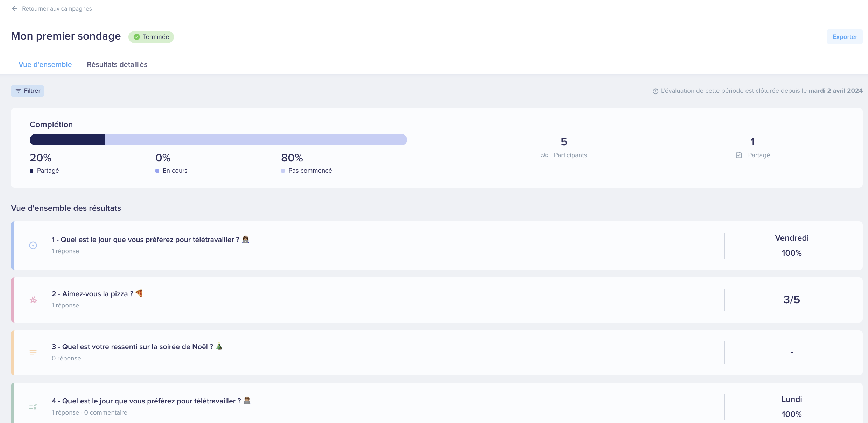This screenshot has width=868, height=423.
Task: Click the '1' Partagé count
Action: coord(752,142)
